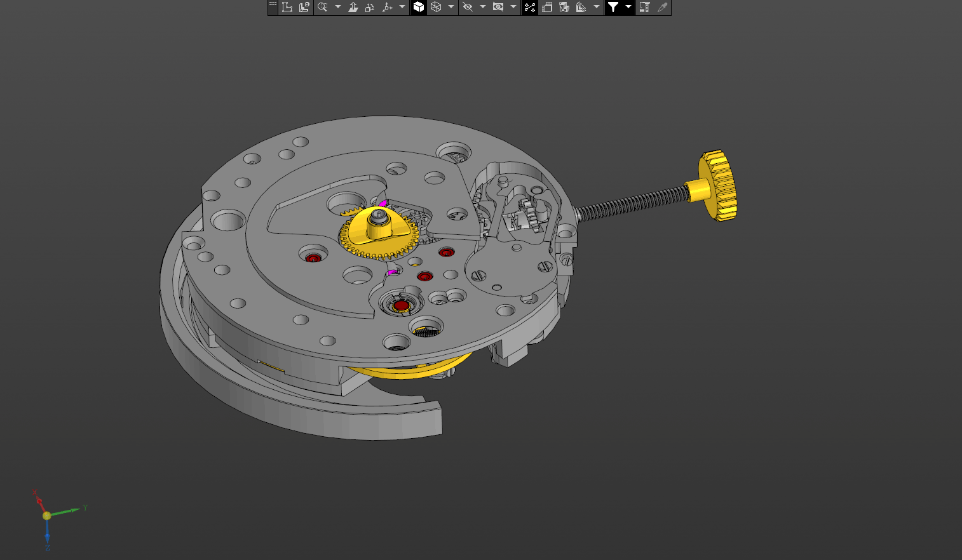
Task: Toggle the hide objects crossed-eye icon
Action: [x=468, y=7]
